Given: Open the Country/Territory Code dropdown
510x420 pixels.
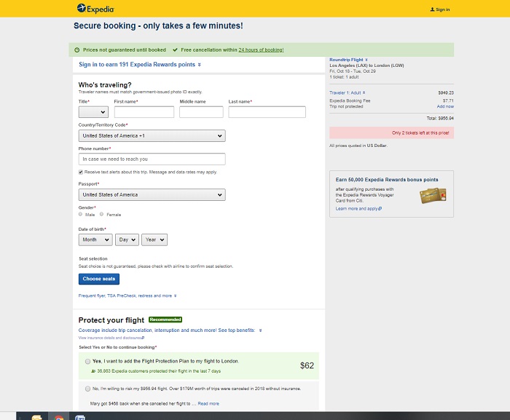Looking at the screenshot, I should coord(152,136).
